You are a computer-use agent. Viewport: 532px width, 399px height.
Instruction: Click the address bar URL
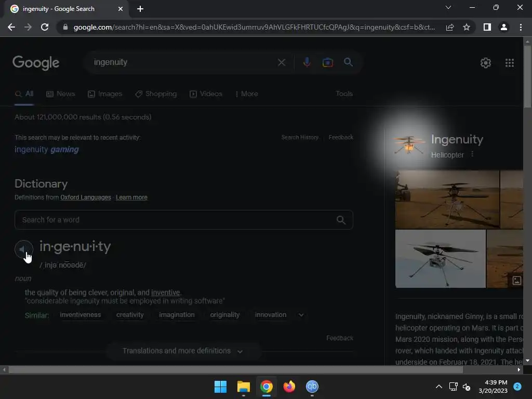(x=254, y=27)
